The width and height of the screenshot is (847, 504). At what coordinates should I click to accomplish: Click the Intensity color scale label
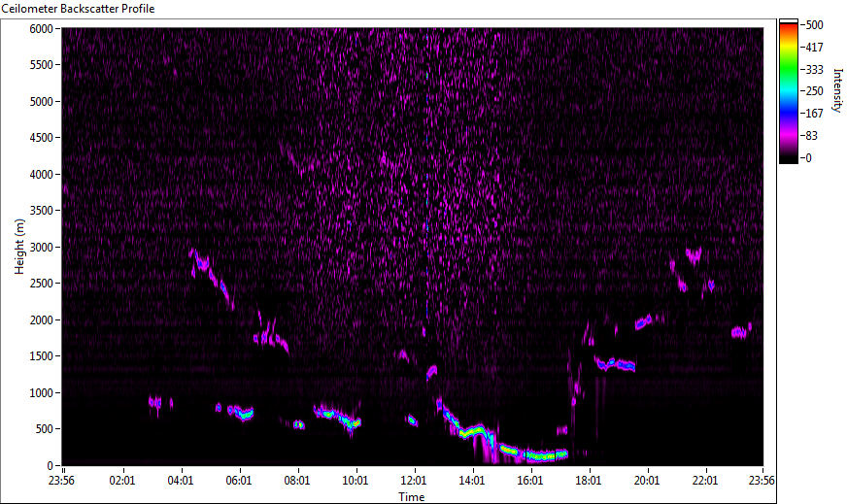(838, 90)
